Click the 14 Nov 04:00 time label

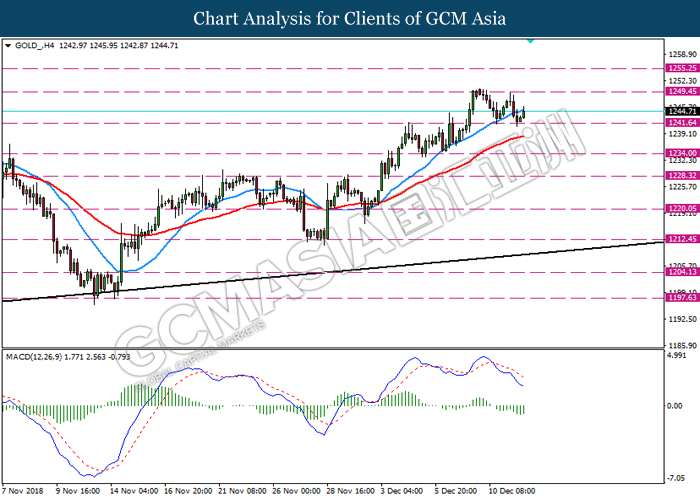coord(134,491)
